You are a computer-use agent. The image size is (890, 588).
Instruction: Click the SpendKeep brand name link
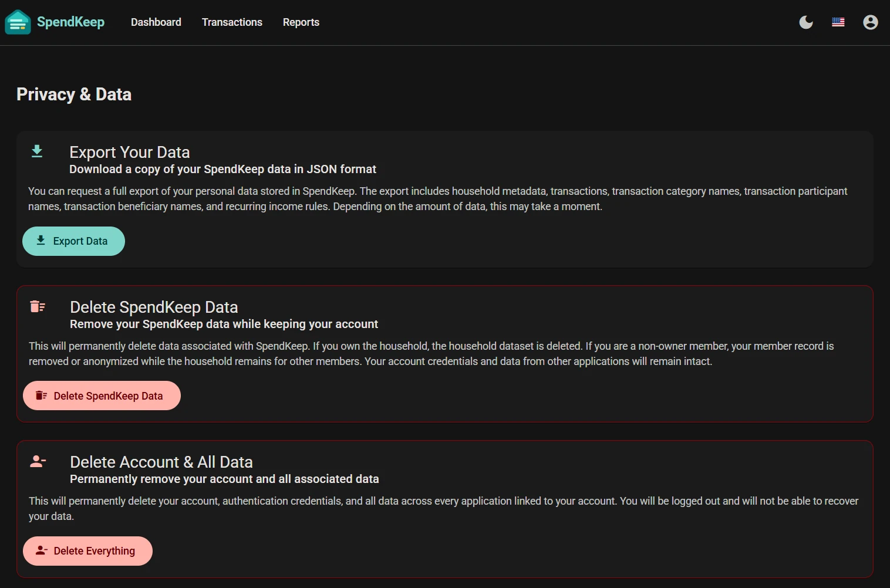pyautogui.click(x=70, y=22)
